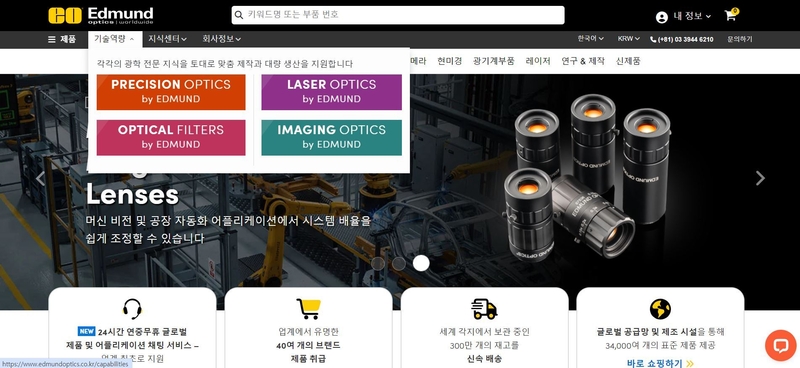
Task: Expand the 회사정보 dropdown
Action: (x=221, y=39)
